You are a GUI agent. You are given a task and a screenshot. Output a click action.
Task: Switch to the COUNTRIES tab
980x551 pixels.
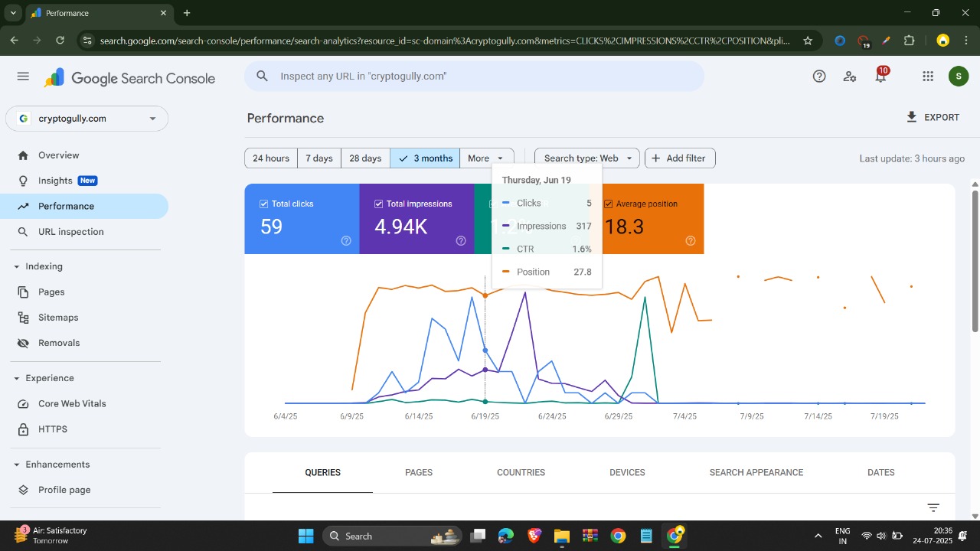[521, 473]
